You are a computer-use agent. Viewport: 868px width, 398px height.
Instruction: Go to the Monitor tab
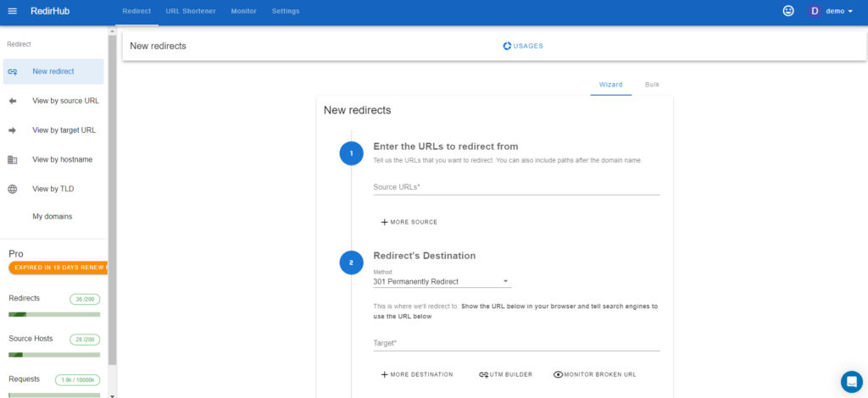243,11
